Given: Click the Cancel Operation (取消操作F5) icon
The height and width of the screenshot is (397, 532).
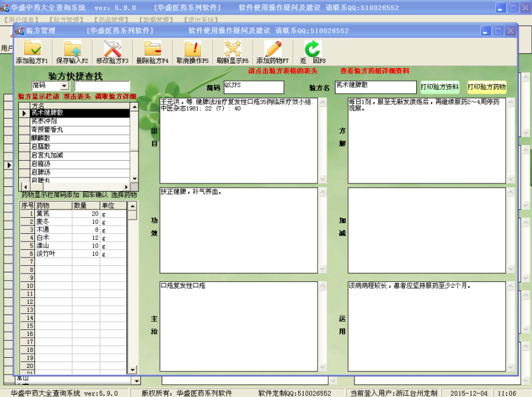Looking at the screenshot, I should pos(192,48).
